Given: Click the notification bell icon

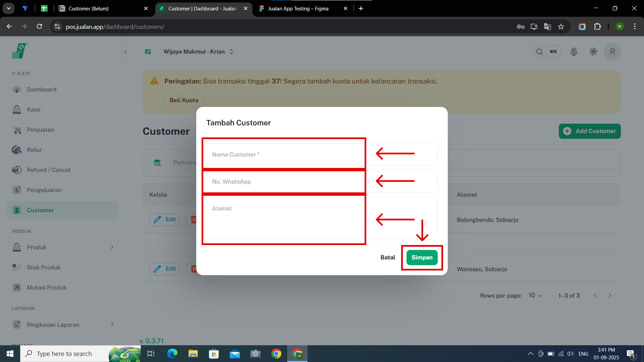Looking at the screenshot, I should pyautogui.click(x=574, y=52).
